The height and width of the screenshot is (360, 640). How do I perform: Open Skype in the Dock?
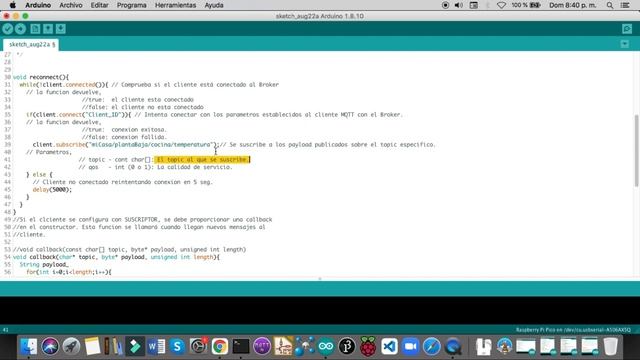coord(177,347)
